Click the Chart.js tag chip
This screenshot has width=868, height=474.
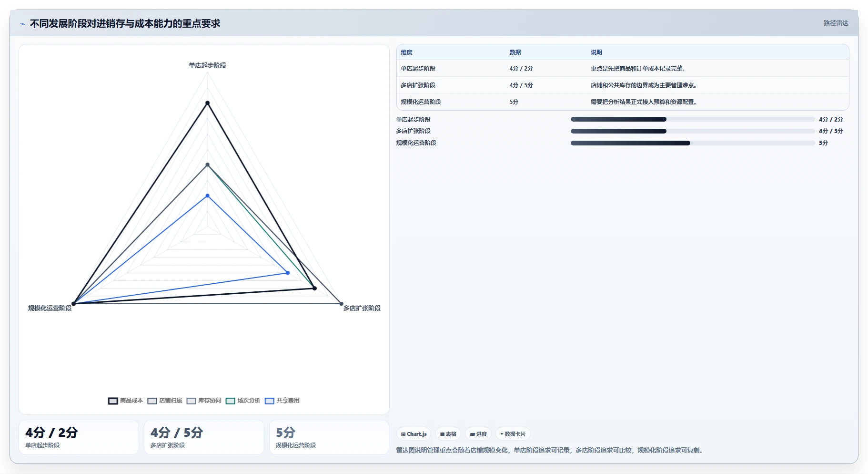(414, 434)
